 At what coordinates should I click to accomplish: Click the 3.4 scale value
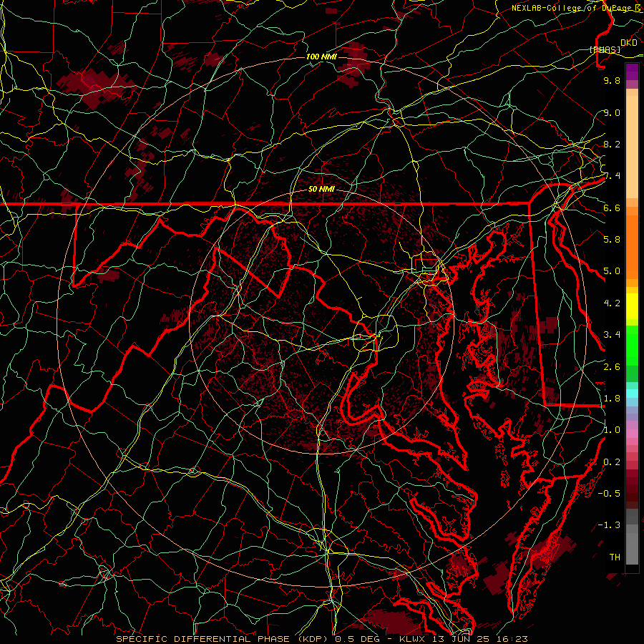pos(612,335)
